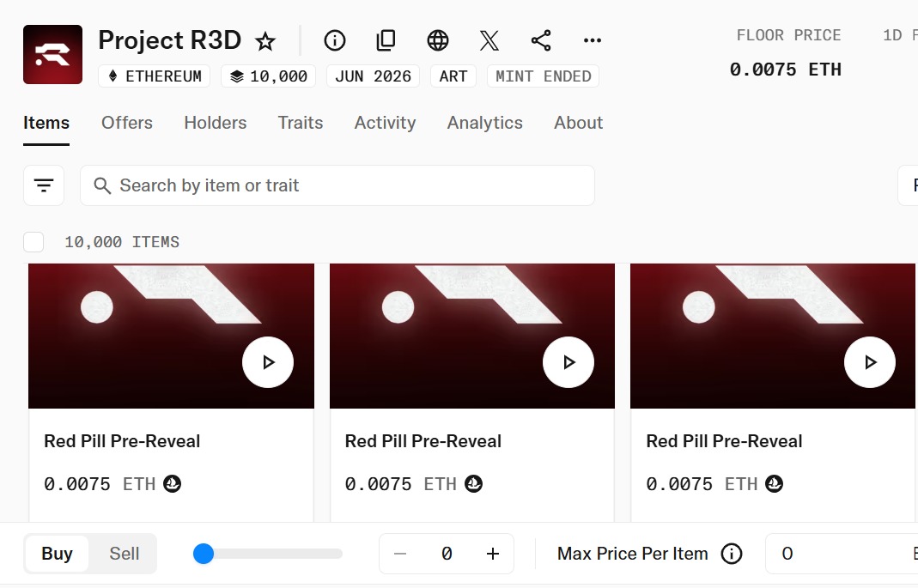Click the 10,000 supply badge
918x588 pixels.
click(x=268, y=76)
